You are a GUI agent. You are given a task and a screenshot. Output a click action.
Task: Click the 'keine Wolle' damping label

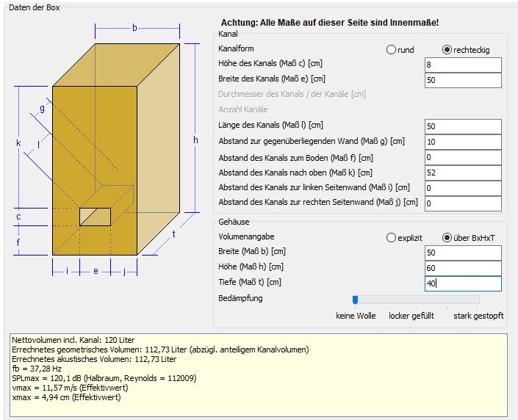(356, 316)
